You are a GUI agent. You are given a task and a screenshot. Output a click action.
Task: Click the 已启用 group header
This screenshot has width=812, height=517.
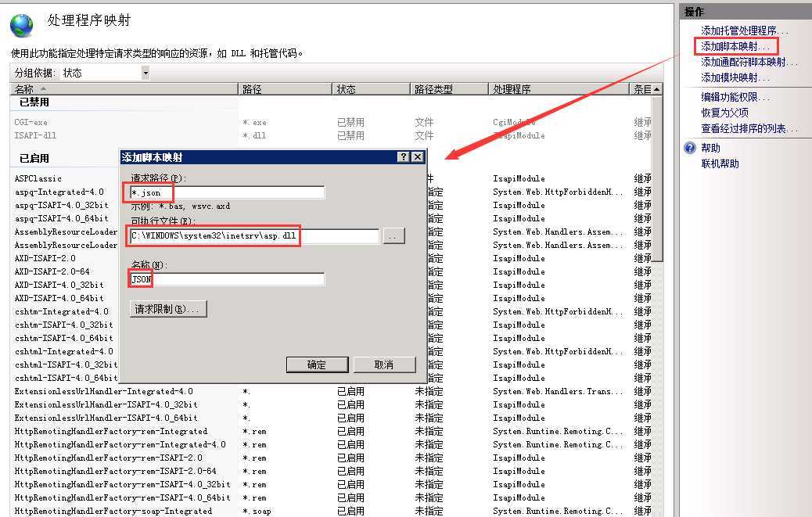point(34,158)
